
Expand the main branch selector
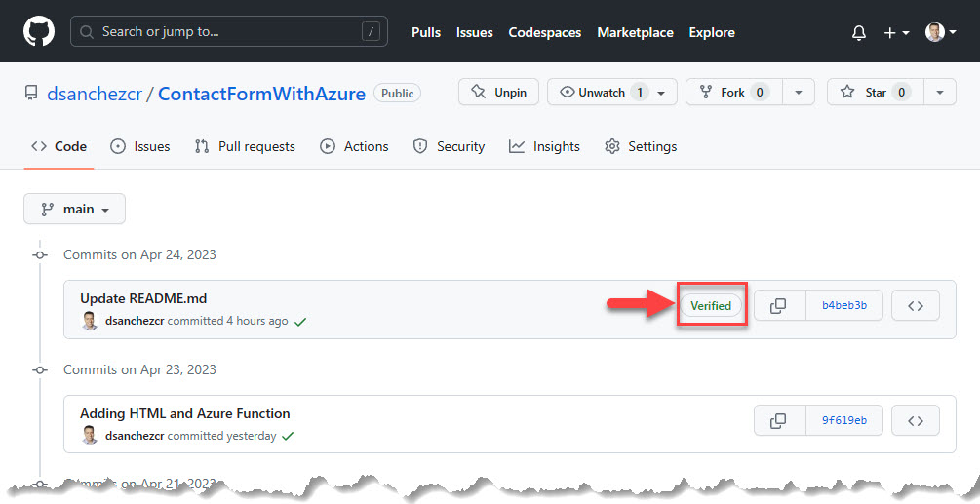click(x=75, y=209)
